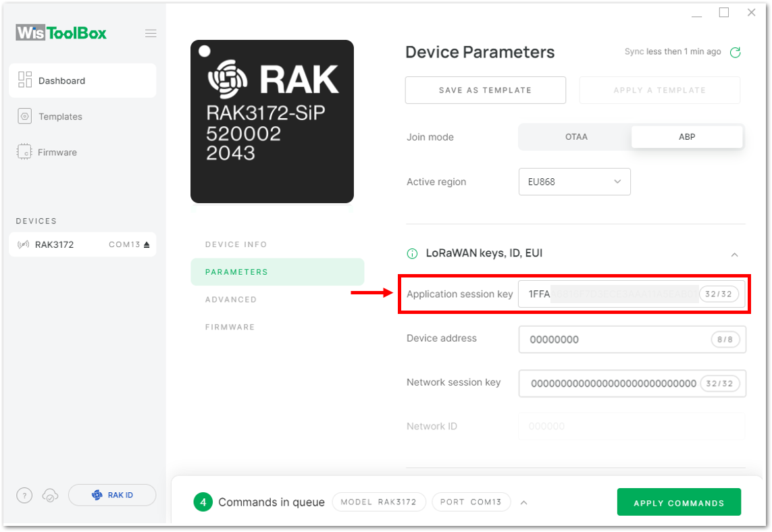The width and height of the screenshot is (772, 532).
Task: Click the Application session key field
Action: pos(632,294)
